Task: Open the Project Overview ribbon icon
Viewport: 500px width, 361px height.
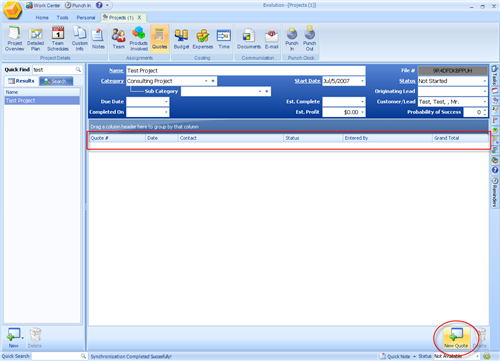Action: click(x=14, y=39)
